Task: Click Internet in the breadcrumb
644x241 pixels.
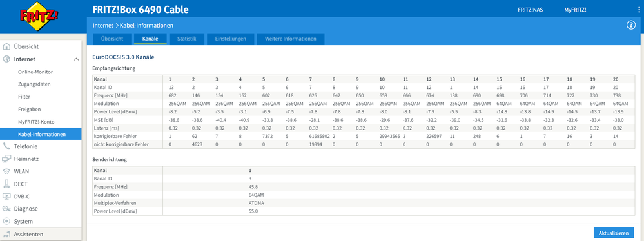Action: 102,26
